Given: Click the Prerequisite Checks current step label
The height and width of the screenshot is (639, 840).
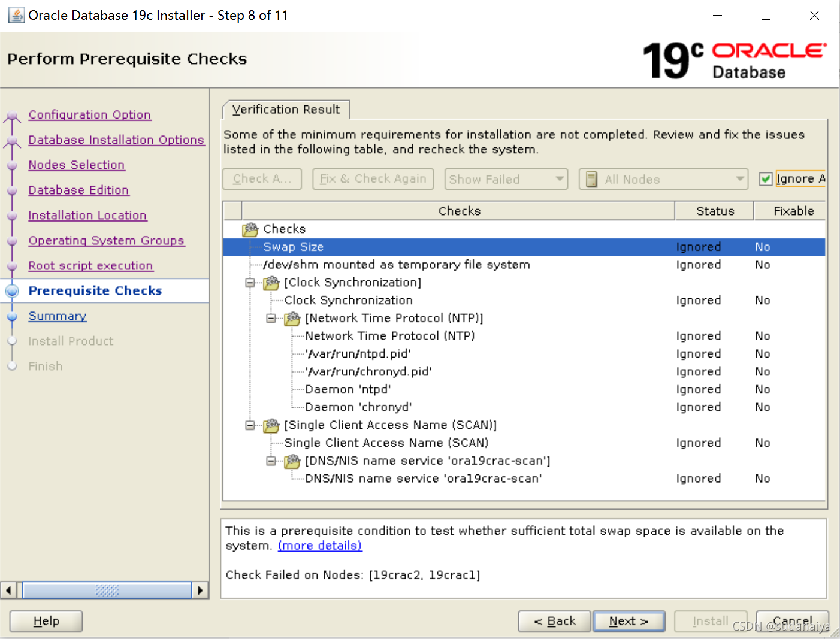Looking at the screenshot, I should pyautogui.click(x=95, y=291).
